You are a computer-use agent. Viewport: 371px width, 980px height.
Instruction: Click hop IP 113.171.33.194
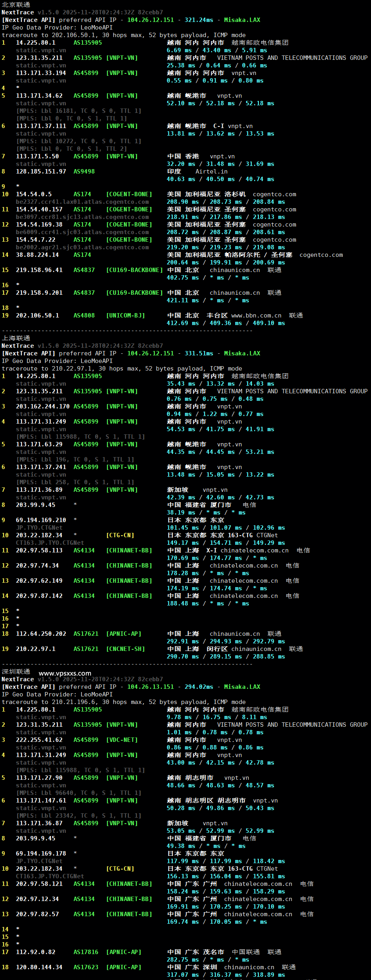41,73
